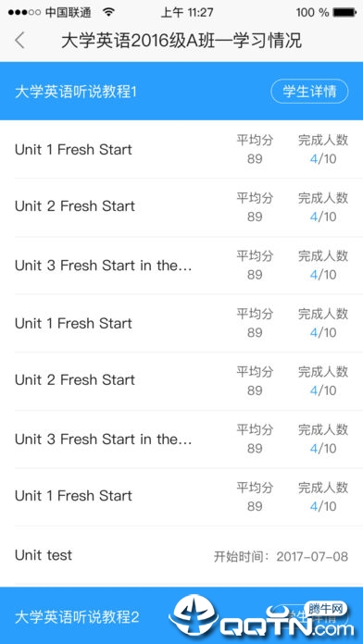Tap 完成人数 4/10 of first Unit 1
The width and height of the screenshot is (363, 644).
click(323, 150)
